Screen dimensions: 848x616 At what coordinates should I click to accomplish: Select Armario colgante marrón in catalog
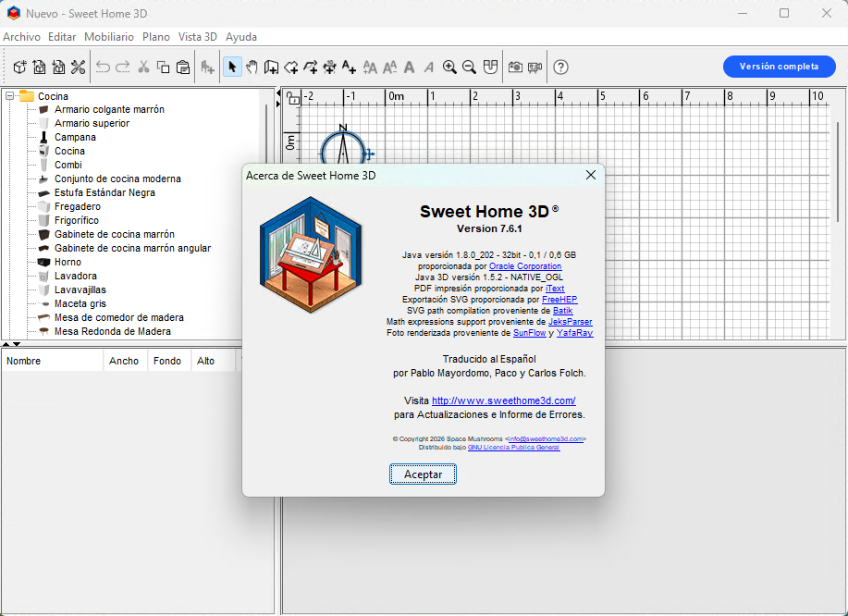coord(109,109)
